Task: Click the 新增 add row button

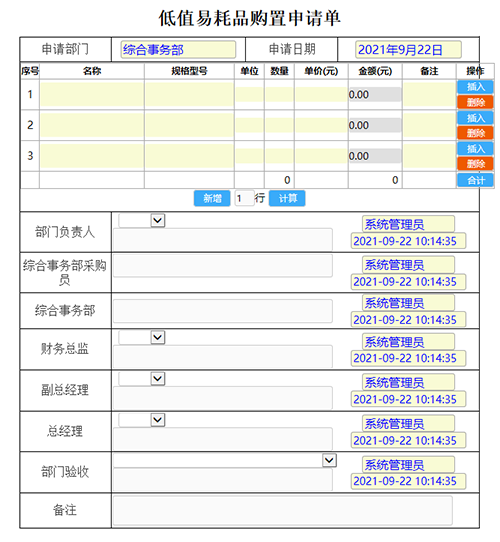Action: 212,198
